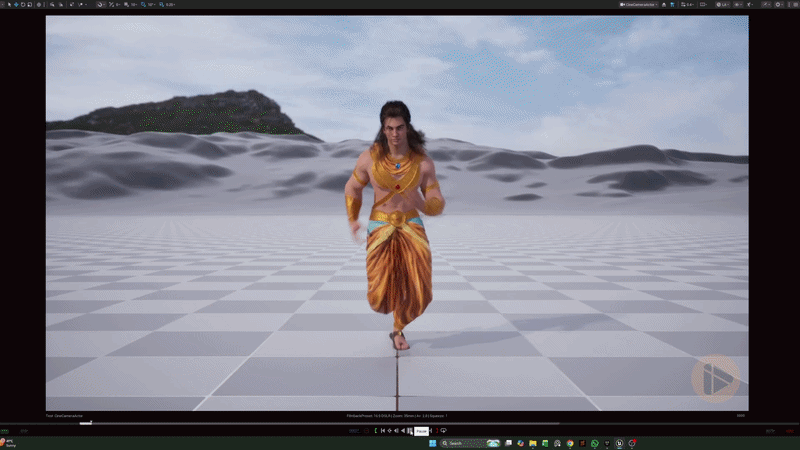Click the current frame number field

point(355,431)
